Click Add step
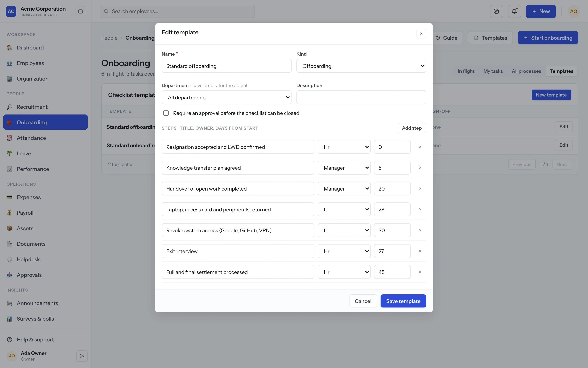The image size is (588, 368). 412,128
